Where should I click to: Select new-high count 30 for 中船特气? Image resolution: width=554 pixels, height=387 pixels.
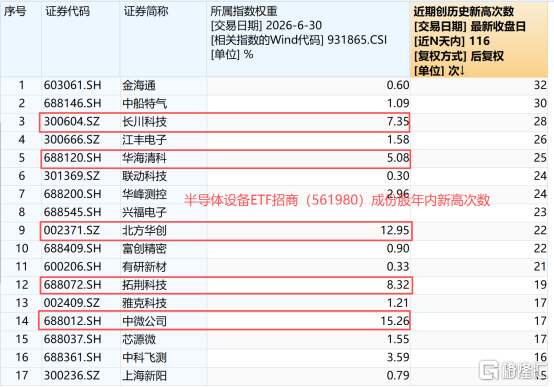tap(540, 103)
